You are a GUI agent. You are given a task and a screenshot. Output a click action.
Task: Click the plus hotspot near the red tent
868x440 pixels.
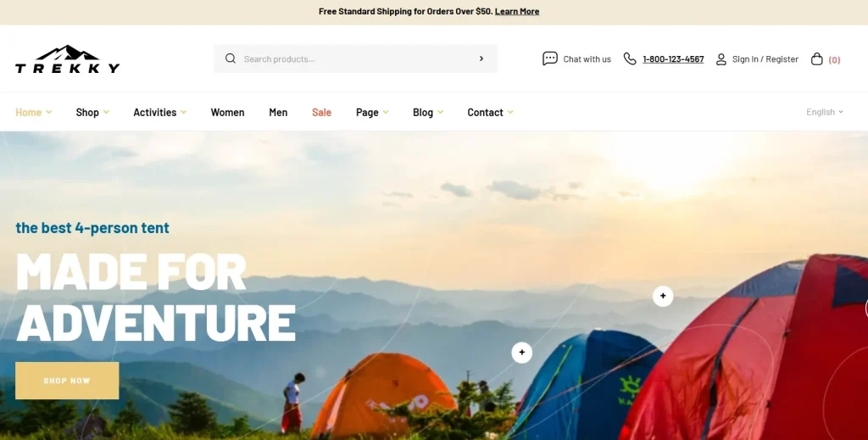(663, 296)
